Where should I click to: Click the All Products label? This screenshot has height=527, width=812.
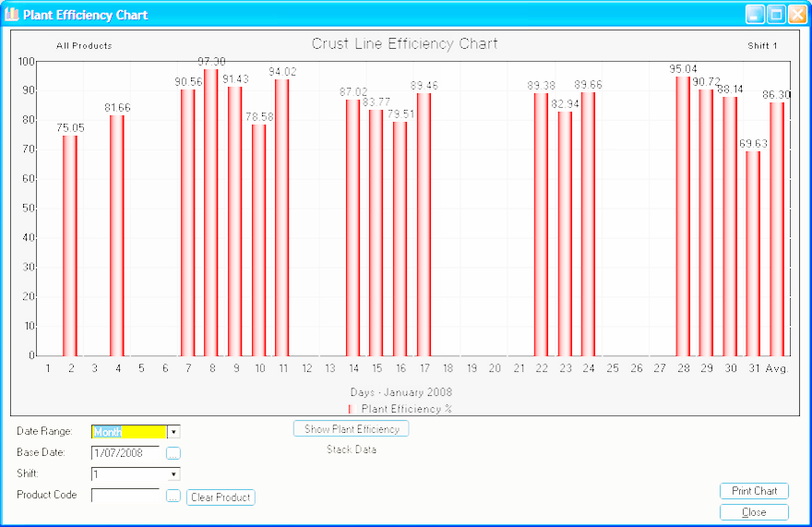[84, 45]
